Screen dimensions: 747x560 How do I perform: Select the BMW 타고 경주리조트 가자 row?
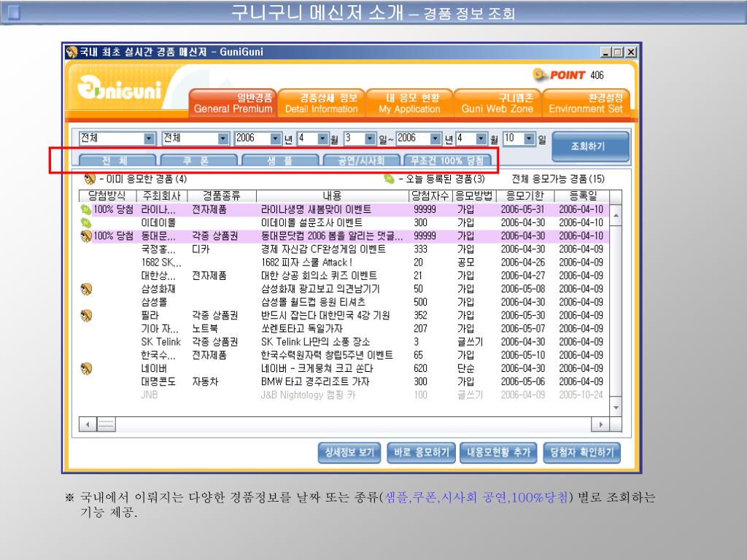point(344,382)
